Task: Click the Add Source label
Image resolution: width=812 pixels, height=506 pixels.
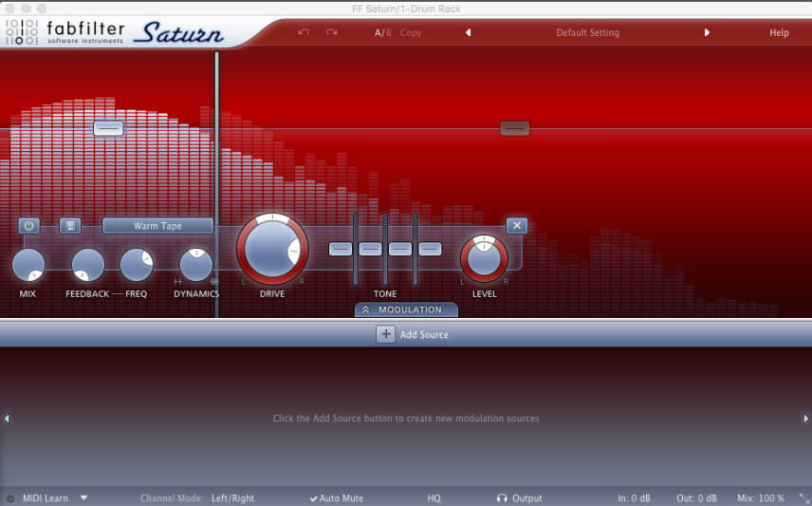Action: (x=424, y=335)
